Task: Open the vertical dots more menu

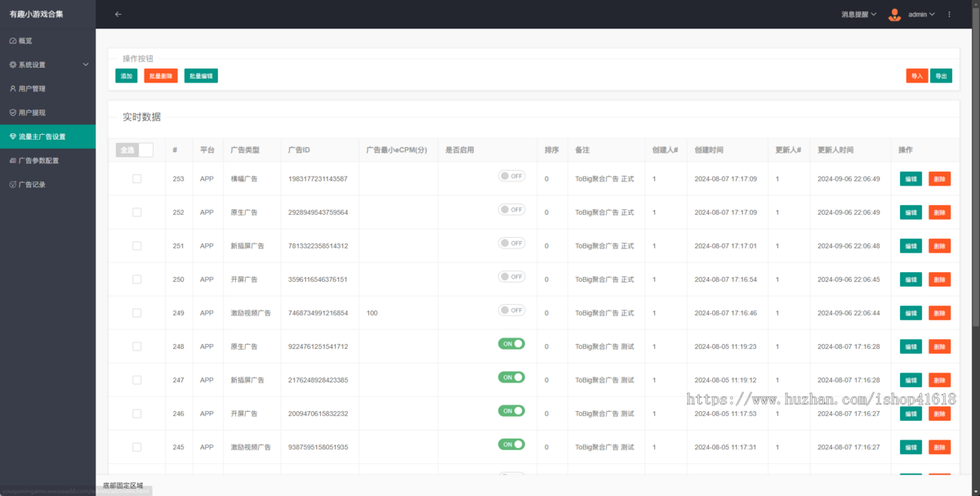Action: [949, 14]
